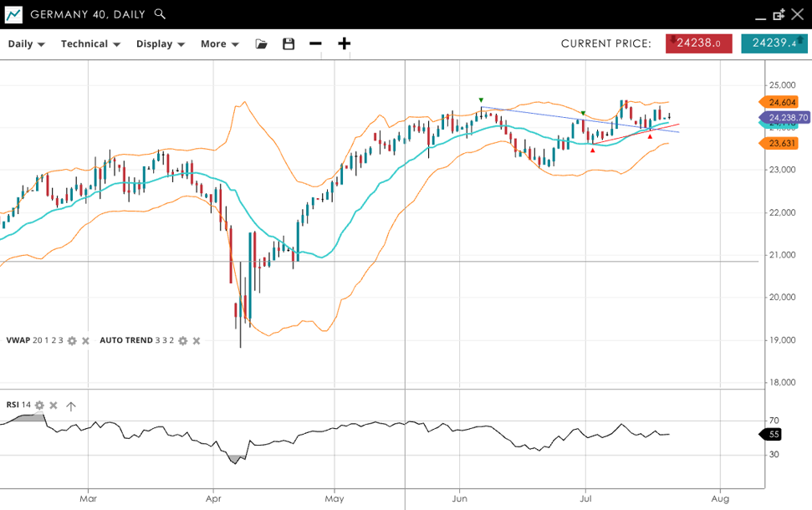
Task: Open the Technical indicators dropdown
Action: click(90, 43)
